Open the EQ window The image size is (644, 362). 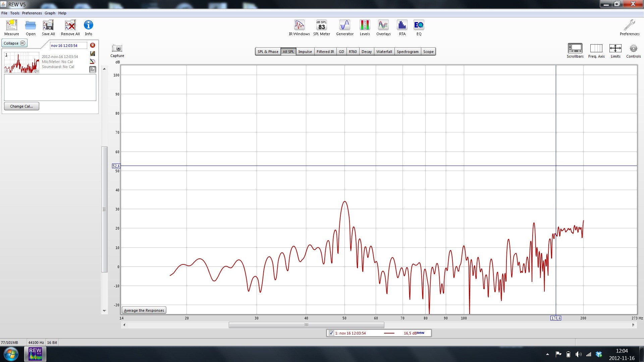[x=419, y=27]
